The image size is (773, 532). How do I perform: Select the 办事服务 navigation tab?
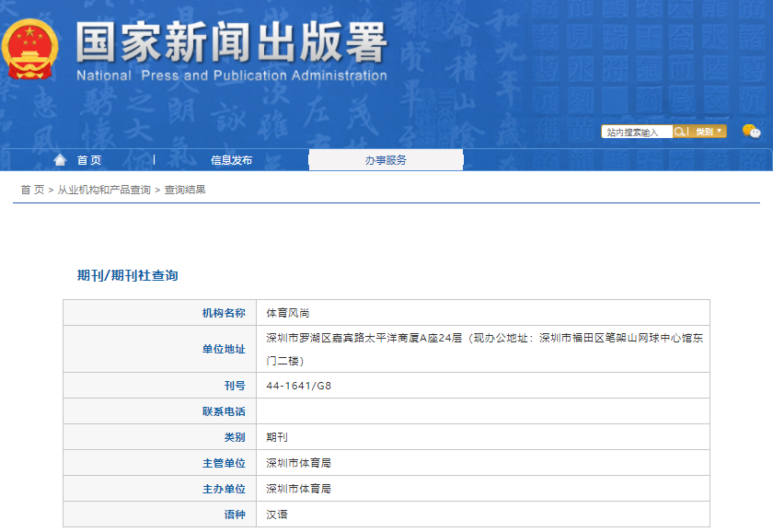tap(386, 160)
